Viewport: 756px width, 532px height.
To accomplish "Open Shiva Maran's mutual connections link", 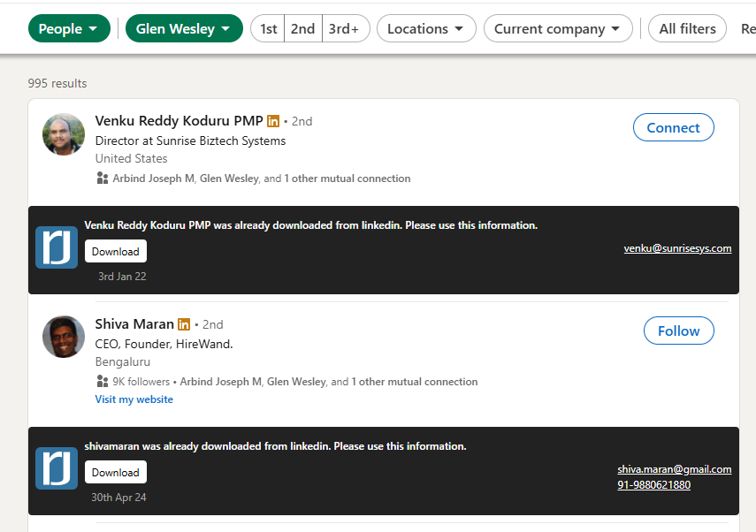I will point(329,382).
